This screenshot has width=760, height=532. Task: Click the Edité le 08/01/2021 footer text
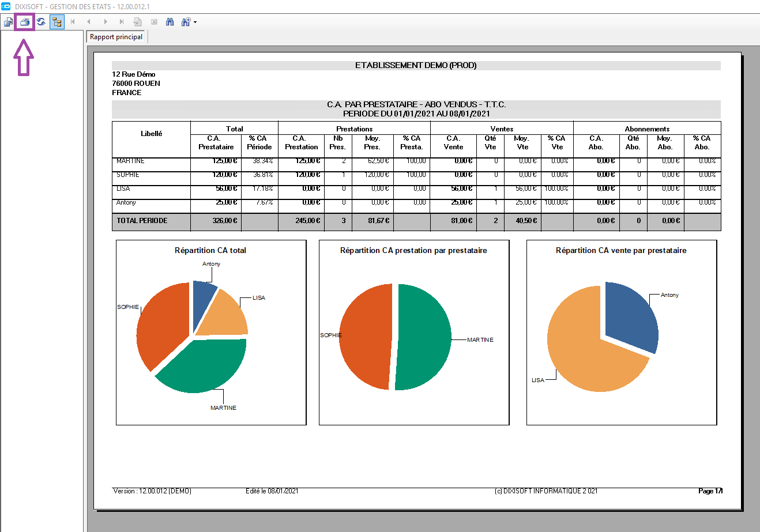(x=272, y=491)
